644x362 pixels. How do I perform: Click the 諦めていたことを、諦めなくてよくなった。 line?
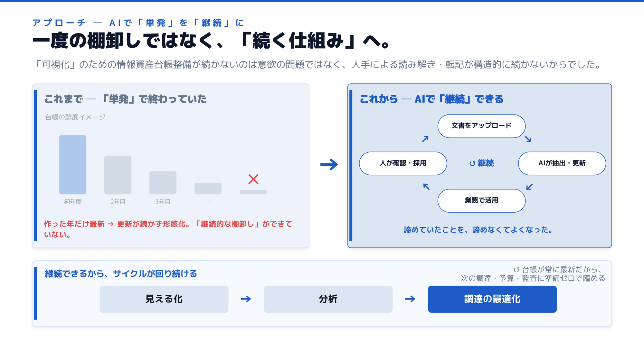[478, 230]
